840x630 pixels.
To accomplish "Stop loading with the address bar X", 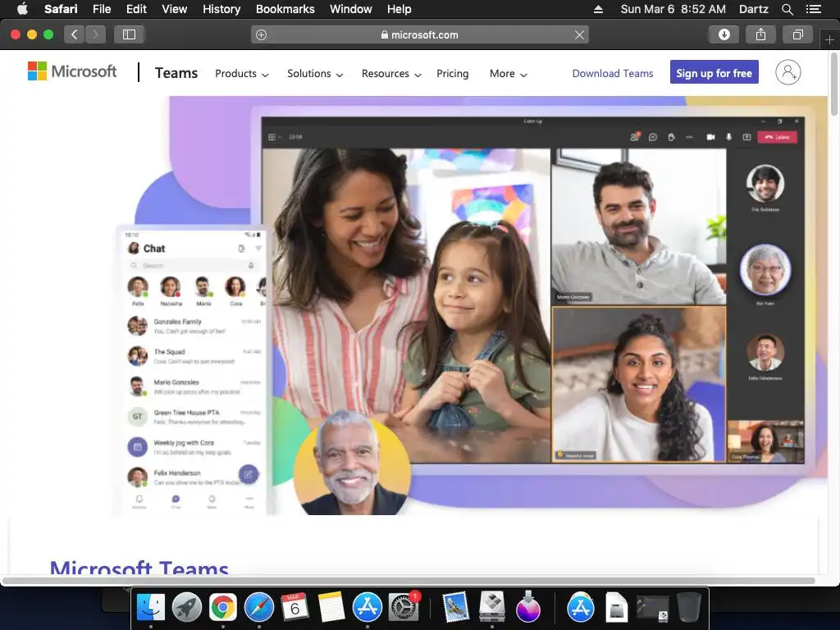I will click(x=579, y=34).
